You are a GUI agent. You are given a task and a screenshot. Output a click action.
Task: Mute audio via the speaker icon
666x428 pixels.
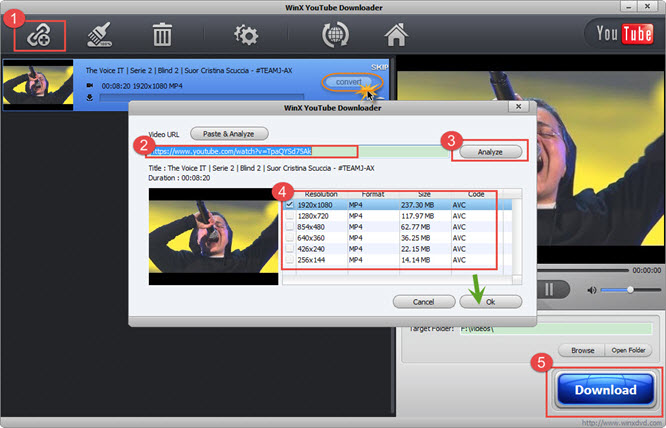point(592,290)
